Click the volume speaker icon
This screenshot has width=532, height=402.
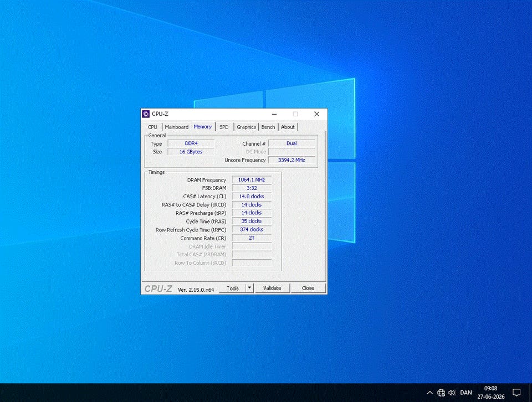(452, 393)
